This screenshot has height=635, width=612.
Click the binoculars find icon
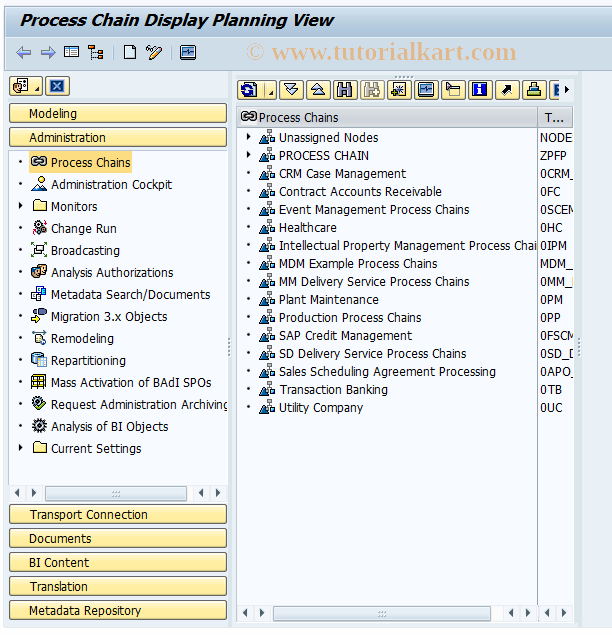tap(345, 90)
